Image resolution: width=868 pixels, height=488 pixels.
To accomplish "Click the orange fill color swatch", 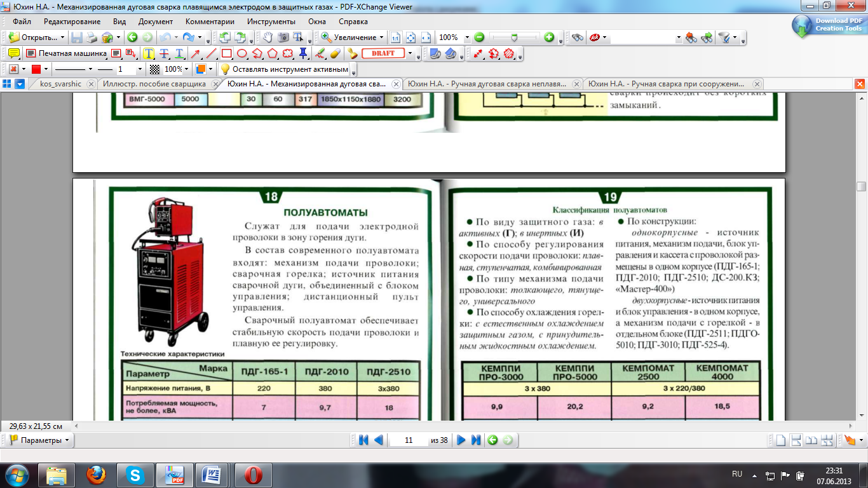I will (x=201, y=69).
